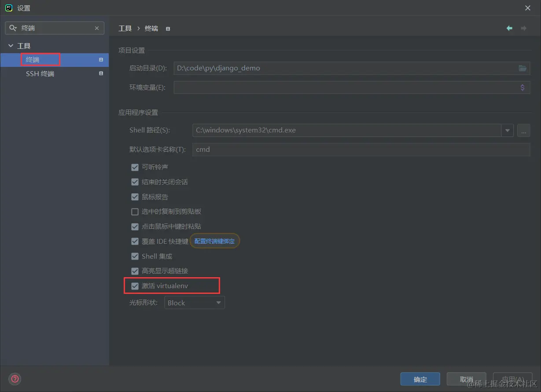This screenshot has height=392, width=541.
Task: Enable 选中时复制到剪贴板 checkbox
Action: coord(135,212)
